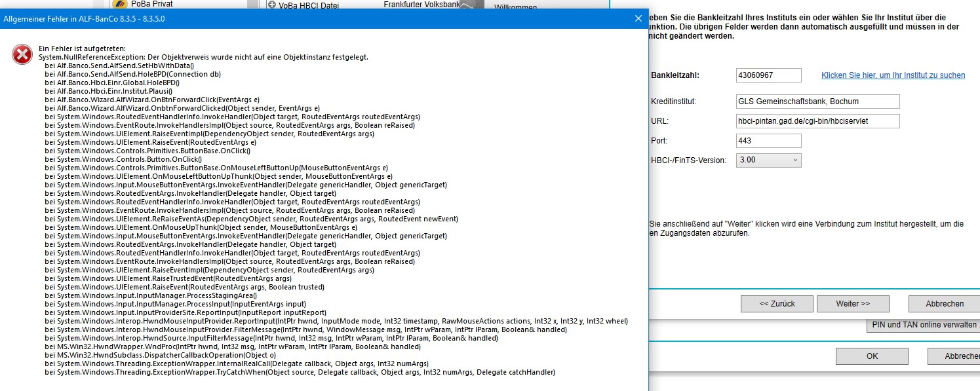
Task: Click the HwndSubclass.DispatcherCallbackOperation stack line
Action: (161, 356)
